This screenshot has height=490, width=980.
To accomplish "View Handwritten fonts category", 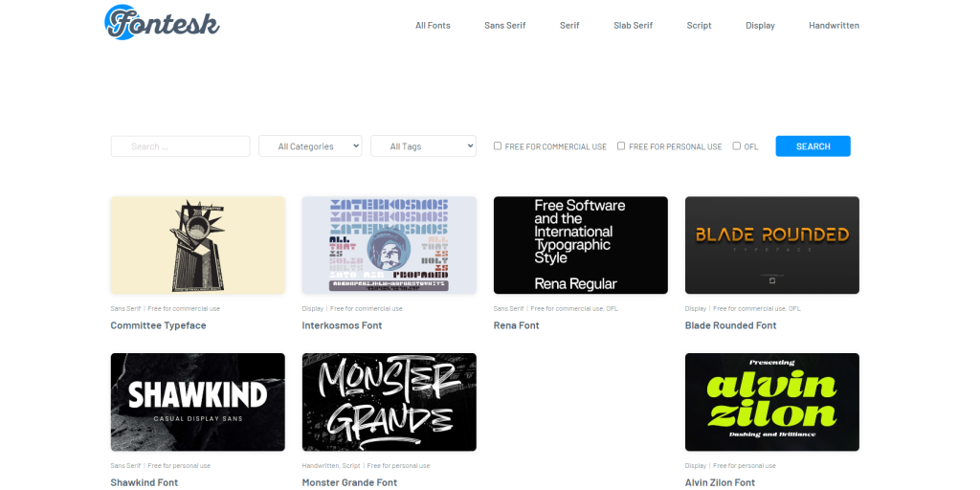I will 834,26.
